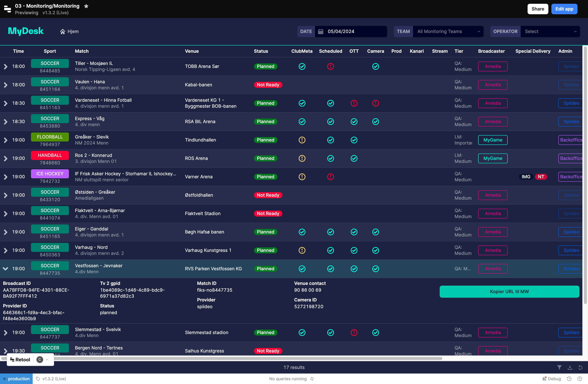Click the ClubMeta checkmark for Tiller - Mosjøen IL
The image size is (588, 384).
pos(302,66)
